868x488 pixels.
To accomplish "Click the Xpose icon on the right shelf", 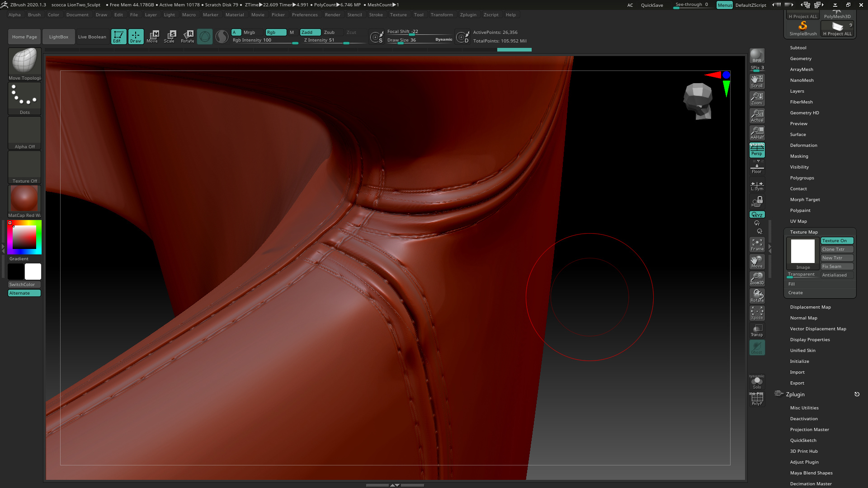I will (757, 313).
